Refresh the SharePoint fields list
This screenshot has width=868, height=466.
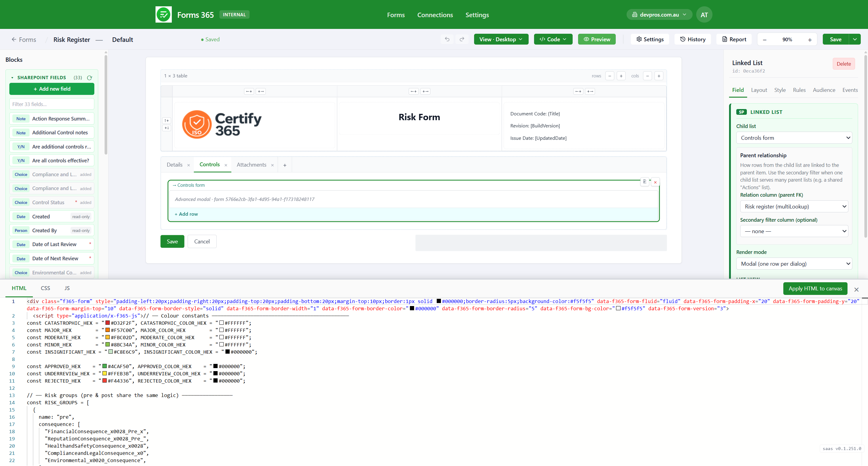[90, 78]
